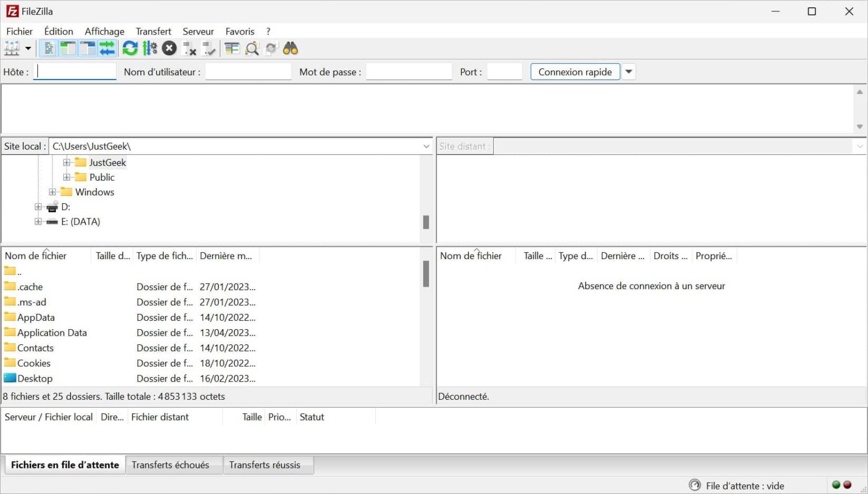Cancel the current operation
This screenshot has height=494, width=868.
(169, 49)
